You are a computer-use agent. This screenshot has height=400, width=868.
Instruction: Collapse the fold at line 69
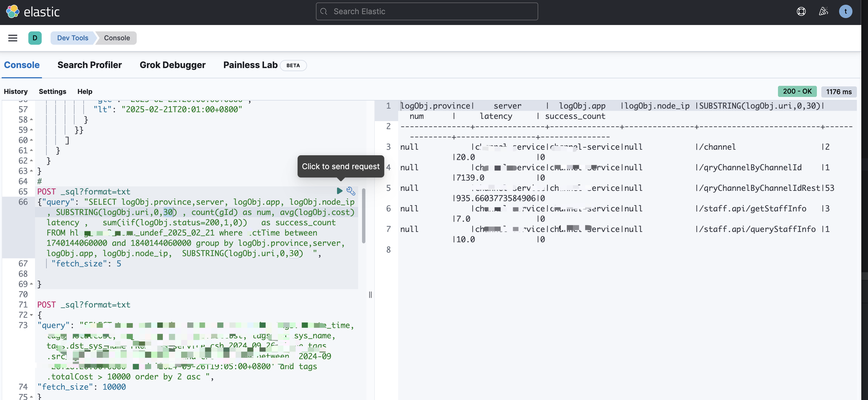tap(31, 284)
